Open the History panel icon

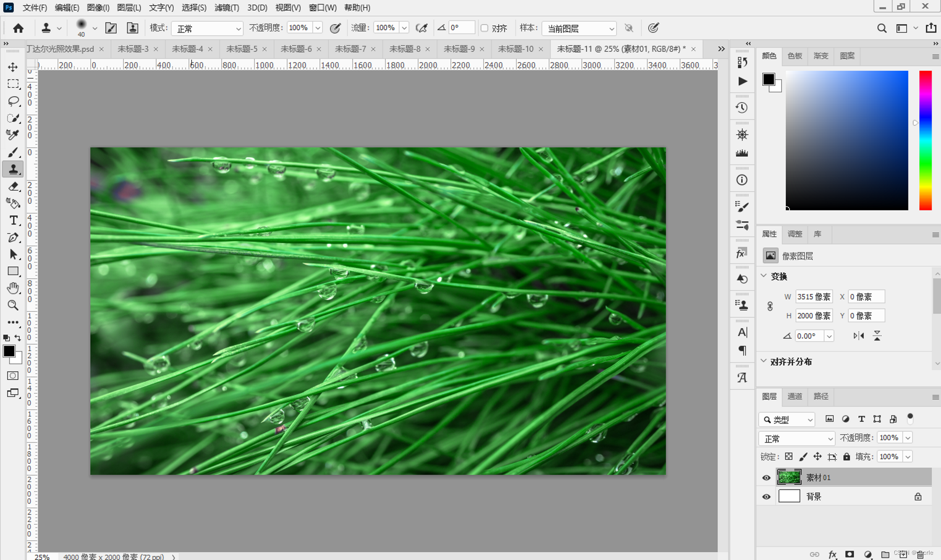(x=742, y=108)
